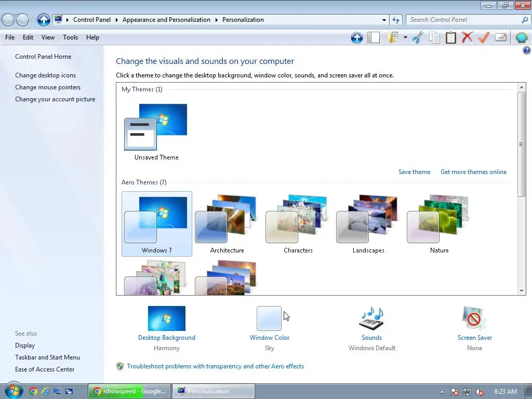
Task: Open Sounds settings icon
Action: [x=371, y=318]
